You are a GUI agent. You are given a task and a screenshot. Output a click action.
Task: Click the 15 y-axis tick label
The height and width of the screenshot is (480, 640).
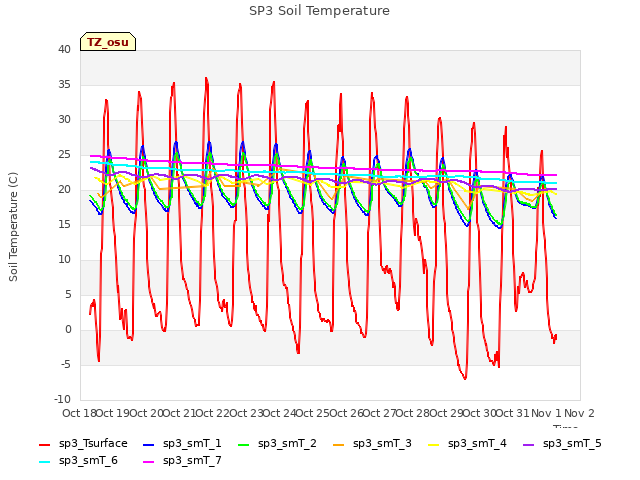[64, 224]
